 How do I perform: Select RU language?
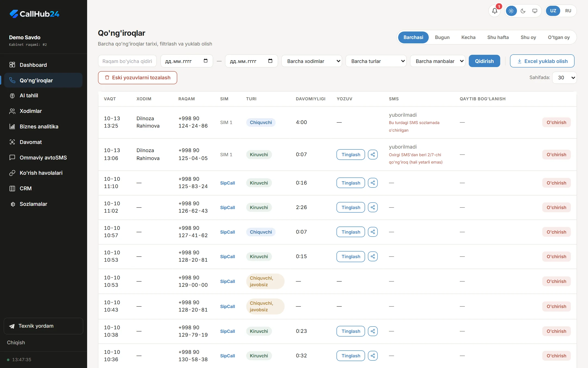[x=568, y=11]
